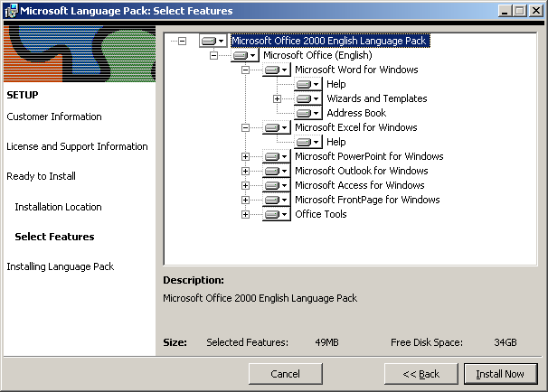The image size is (548, 392).
Task: Open drive icon dropdown for Microsoft Excel for Windows
Action: tap(276, 127)
